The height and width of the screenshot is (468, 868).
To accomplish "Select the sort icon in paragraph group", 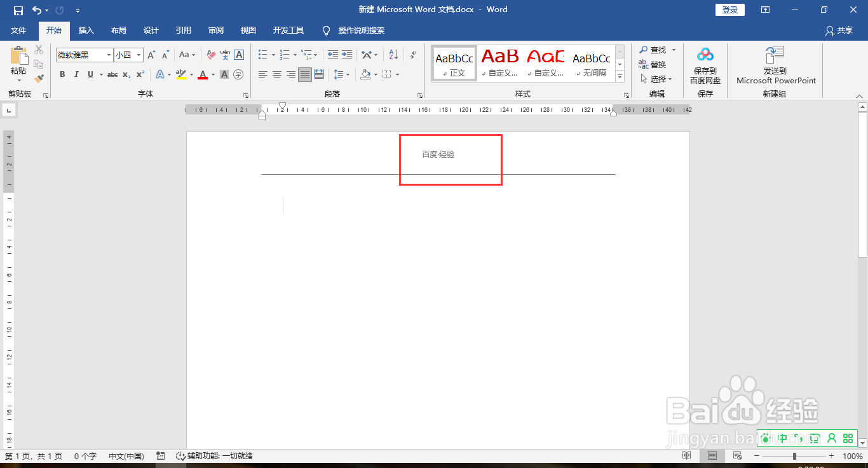I will pyautogui.click(x=393, y=55).
